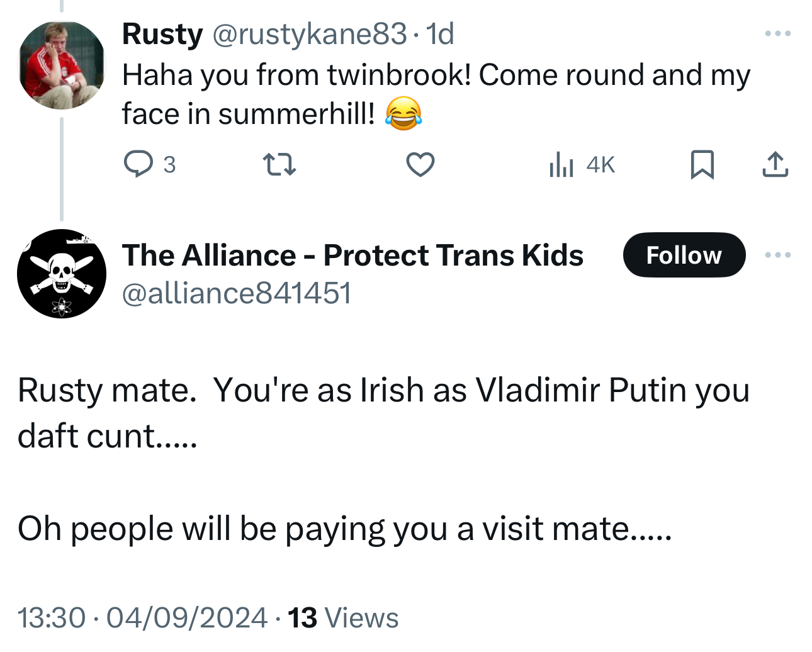Viewport: 812px width, 652px height.
Task: Open Rusty's tweet text about twinbrook
Action: point(436,94)
